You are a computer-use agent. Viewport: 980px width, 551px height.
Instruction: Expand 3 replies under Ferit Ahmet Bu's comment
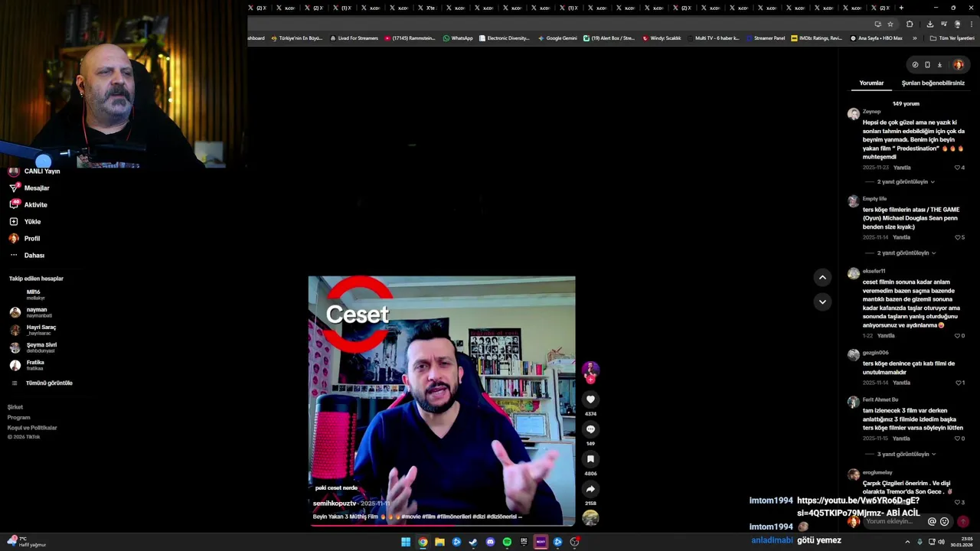[906, 455]
